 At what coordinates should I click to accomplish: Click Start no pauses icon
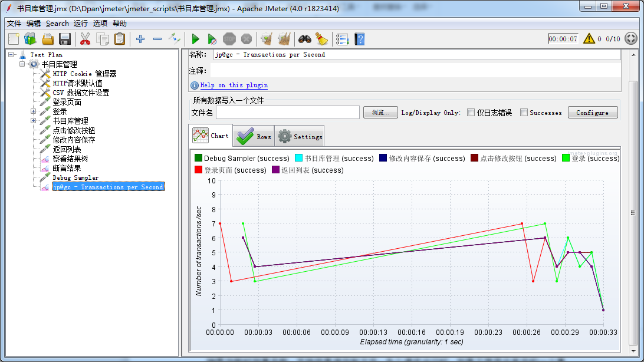[x=212, y=39]
